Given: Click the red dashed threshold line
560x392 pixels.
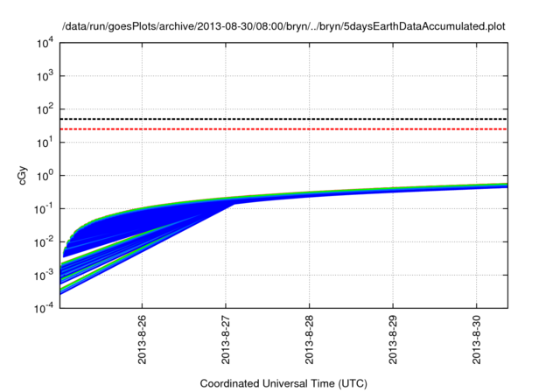Looking at the screenshot, I should pos(283,129).
